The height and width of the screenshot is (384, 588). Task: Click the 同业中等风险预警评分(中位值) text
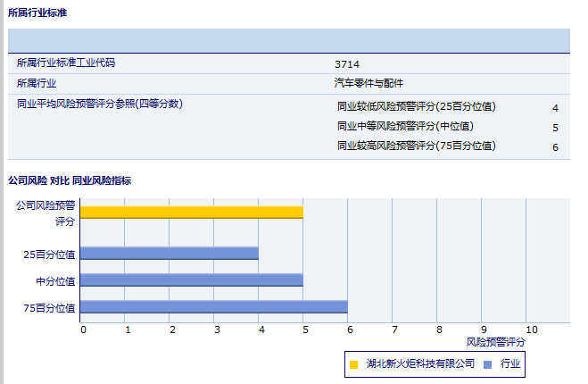405,127
